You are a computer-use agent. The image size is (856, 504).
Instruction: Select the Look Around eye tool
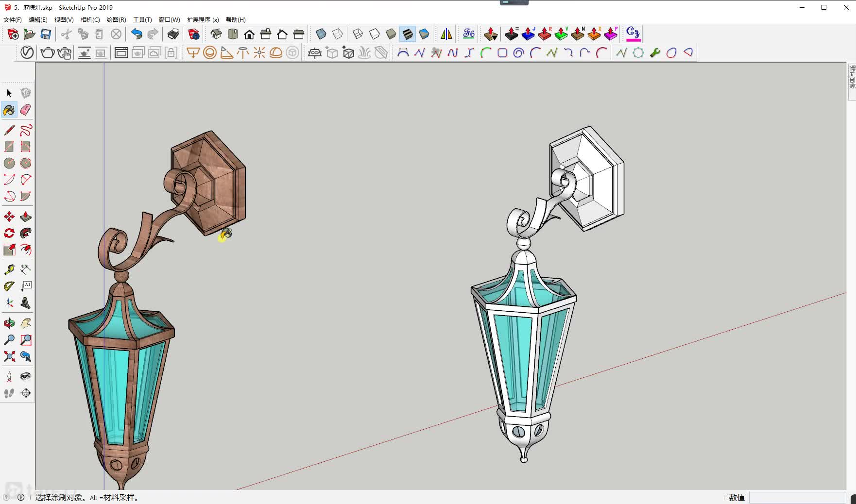click(x=26, y=377)
